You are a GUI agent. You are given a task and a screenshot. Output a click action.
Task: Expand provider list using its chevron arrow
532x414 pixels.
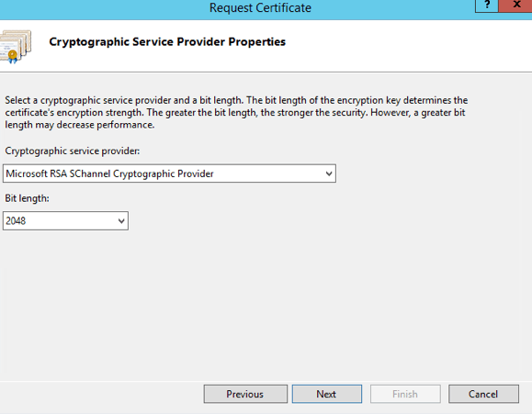pos(328,173)
